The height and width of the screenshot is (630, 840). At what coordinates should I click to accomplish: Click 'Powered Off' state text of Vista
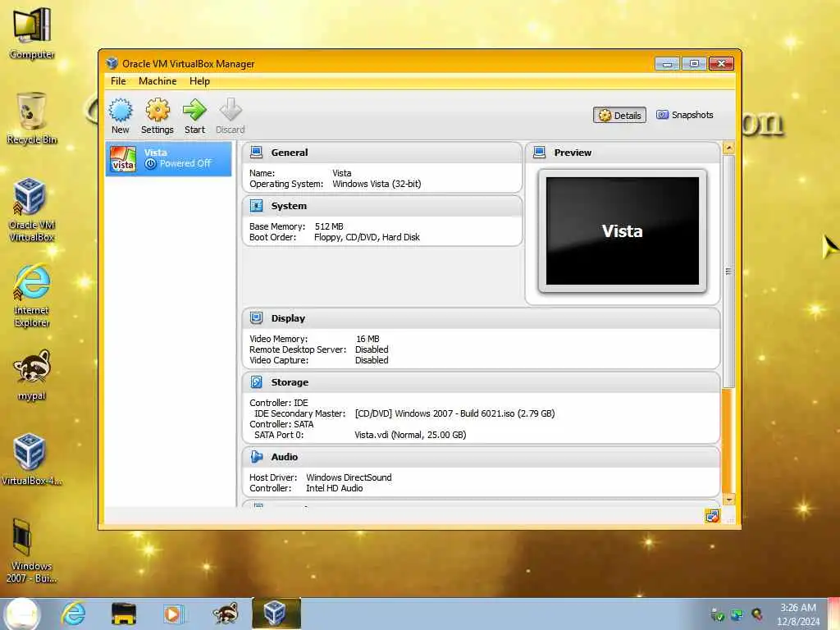[x=185, y=164]
